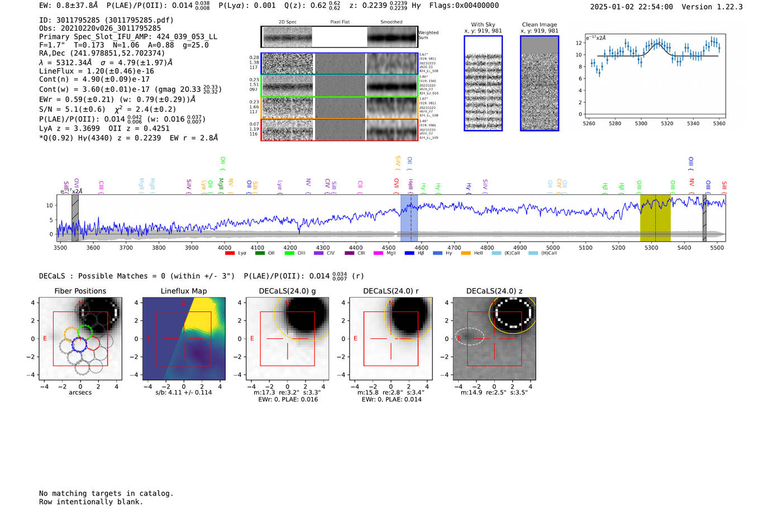Select the CIII legend swatch
This screenshot has height=532, width=782.
pos(350,253)
